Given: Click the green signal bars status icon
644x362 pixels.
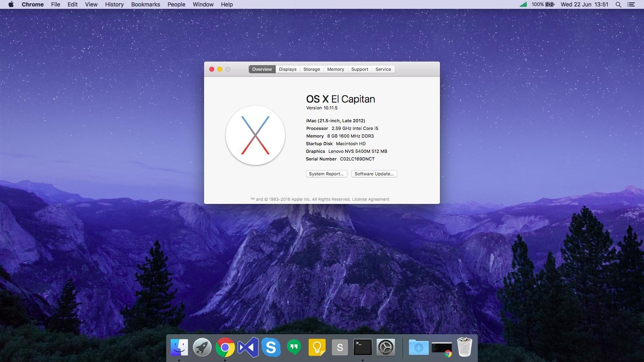Looking at the screenshot, I should [x=523, y=4].
